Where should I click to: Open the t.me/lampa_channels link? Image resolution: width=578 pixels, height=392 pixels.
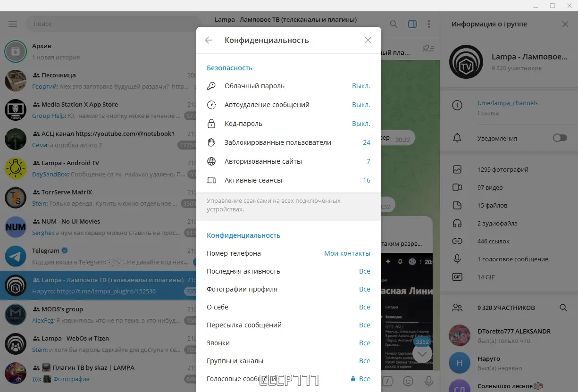click(x=508, y=103)
